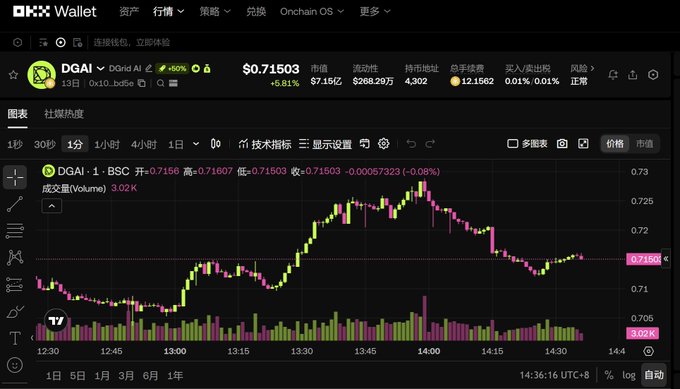The width and height of the screenshot is (680, 389).
Task: Click the money bag icon beside +50% badge
Action: [x=207, y=69]
